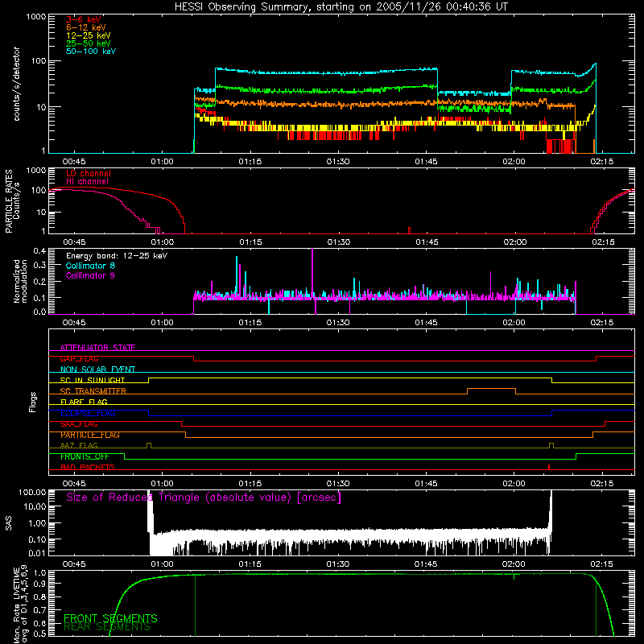Click the PARTICLE_FLAG label
644x644 pixels.
click(x=90, y=435)
